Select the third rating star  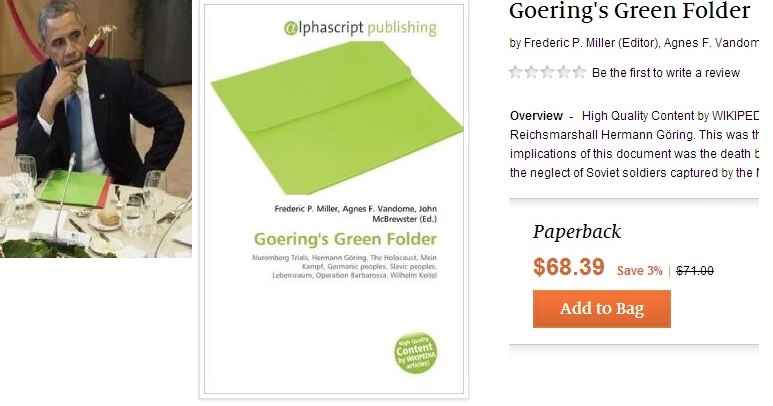548,72
